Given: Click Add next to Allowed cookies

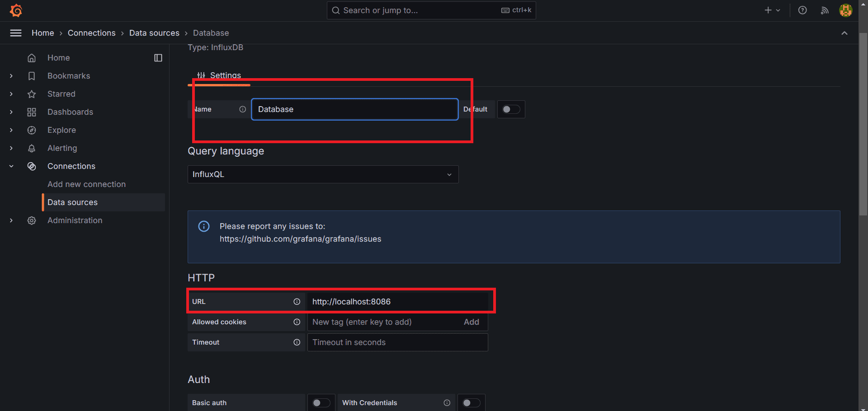Looking at the screenshot, I should (x=472, y=322).
